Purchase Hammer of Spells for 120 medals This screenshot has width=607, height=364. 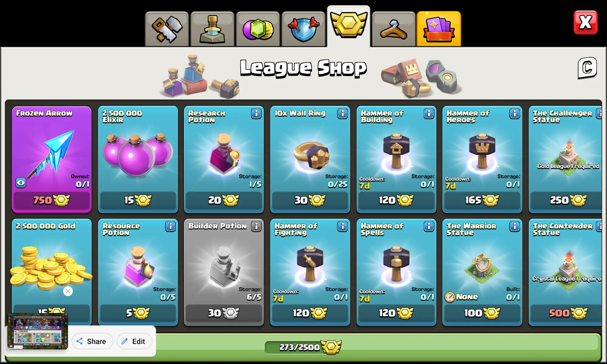coord(396,313)
